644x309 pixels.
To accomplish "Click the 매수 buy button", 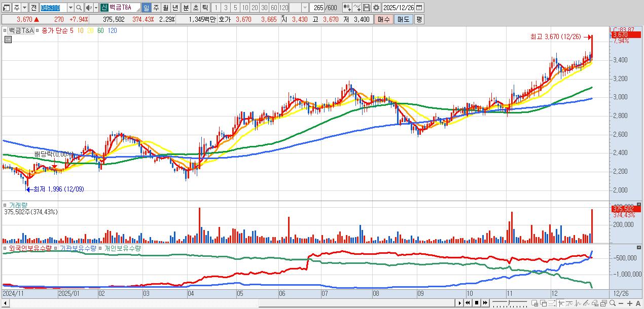I will pyautogui.click(x=384, y=19).
